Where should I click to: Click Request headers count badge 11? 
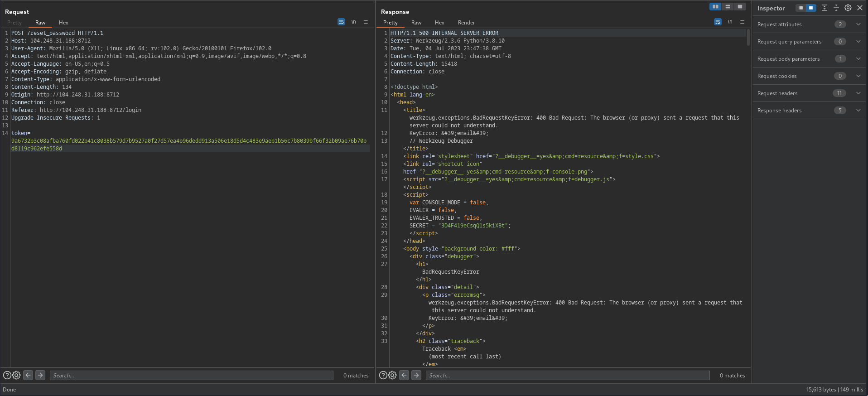pyautogui.click(x=839, y=93)
